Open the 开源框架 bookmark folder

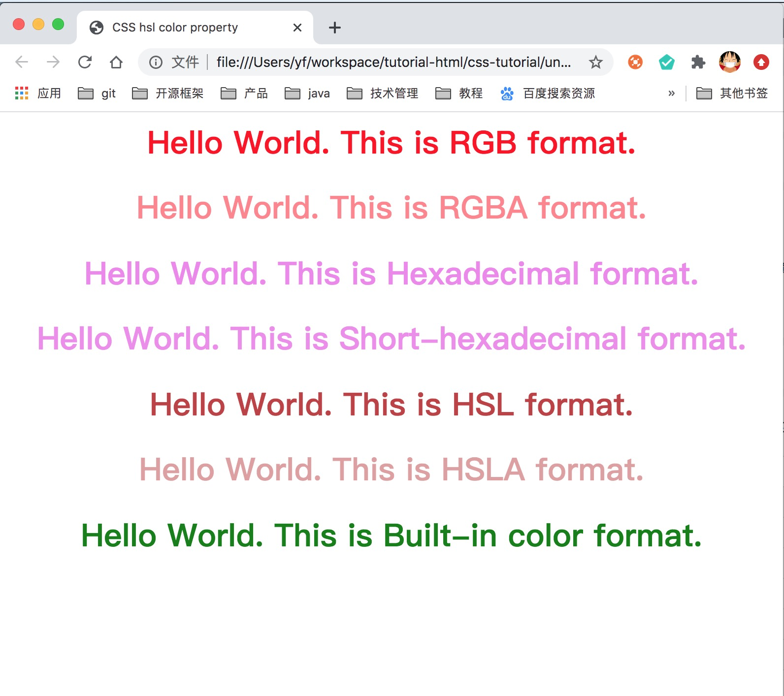coord(168,93)
